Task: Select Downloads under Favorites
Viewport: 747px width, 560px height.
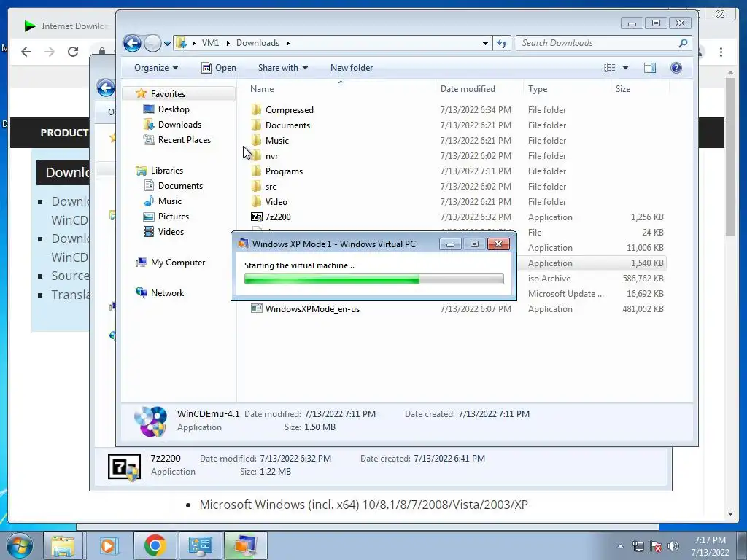Action: 179,124
